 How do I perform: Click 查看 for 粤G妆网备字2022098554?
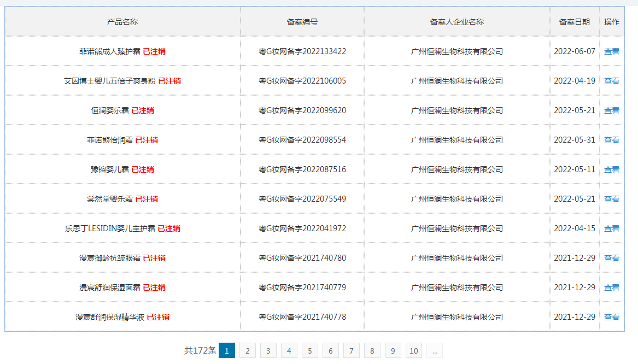612,140
